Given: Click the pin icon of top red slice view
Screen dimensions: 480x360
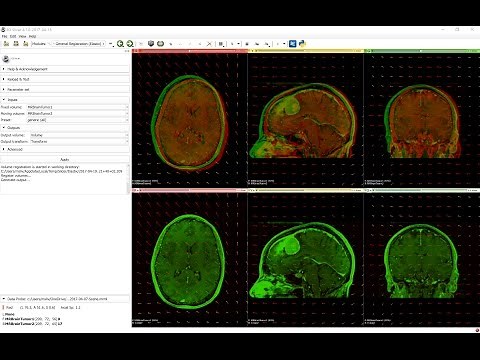Looking at the screenshot, I should coord(134,51).
